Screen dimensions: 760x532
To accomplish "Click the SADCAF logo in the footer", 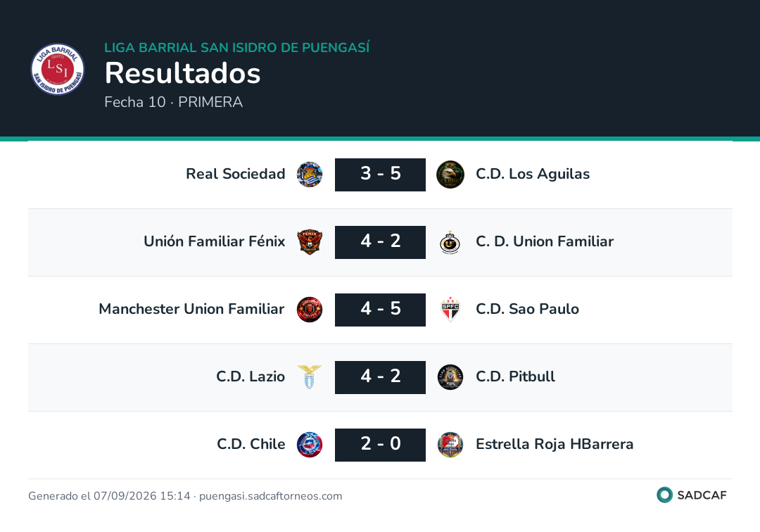I will point(692,495).
